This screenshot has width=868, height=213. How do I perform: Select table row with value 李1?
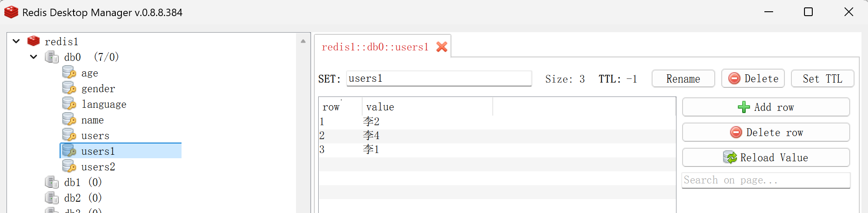click(x=497, y=150)
